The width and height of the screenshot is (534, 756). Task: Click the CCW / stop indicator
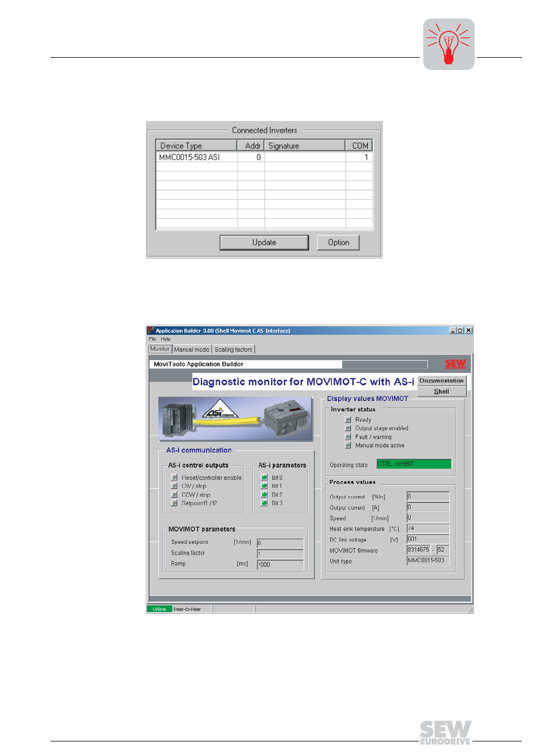pos(175,494)
